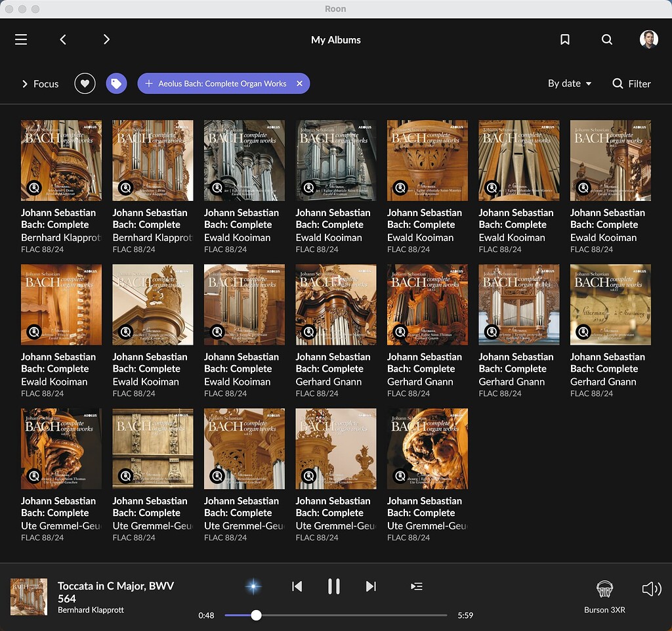This screenshot has width=672, height=631.
Task: Pause the currently playing track
Action: (334, 586)
